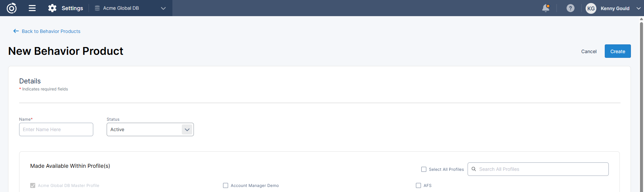
Task: Open the help question mark icon
Action: click(570, 8)
